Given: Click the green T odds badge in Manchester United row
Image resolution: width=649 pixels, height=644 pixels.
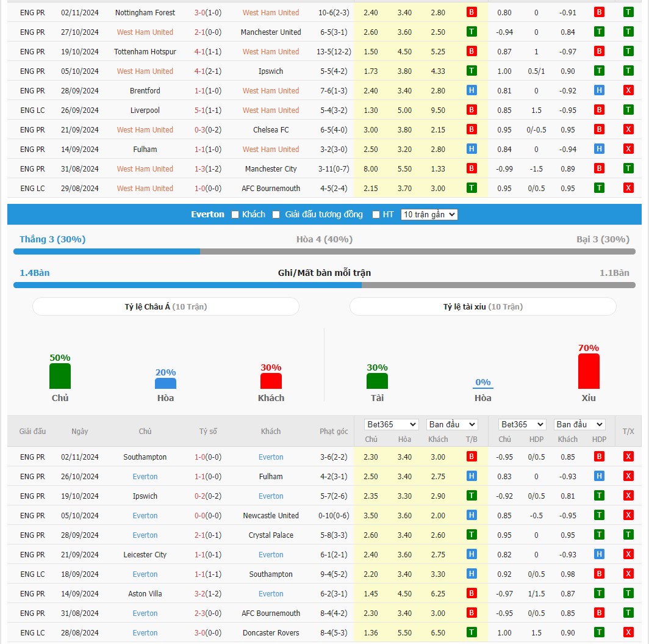Looking at the screenshot, I should [x=472, y=32].
